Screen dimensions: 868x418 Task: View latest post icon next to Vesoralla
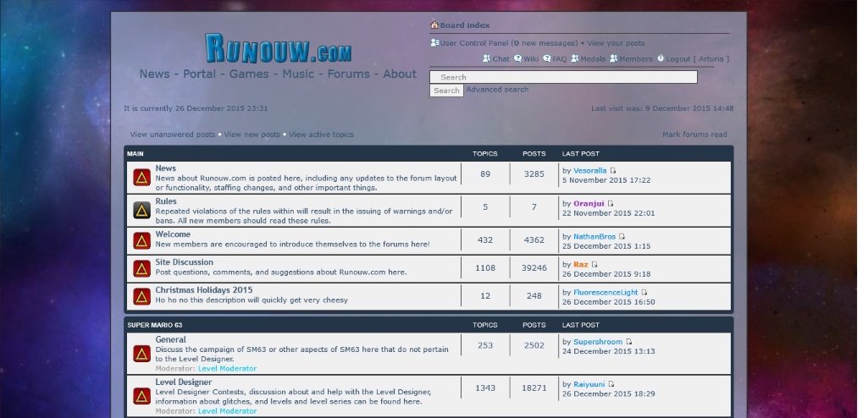tap(614, 171)
